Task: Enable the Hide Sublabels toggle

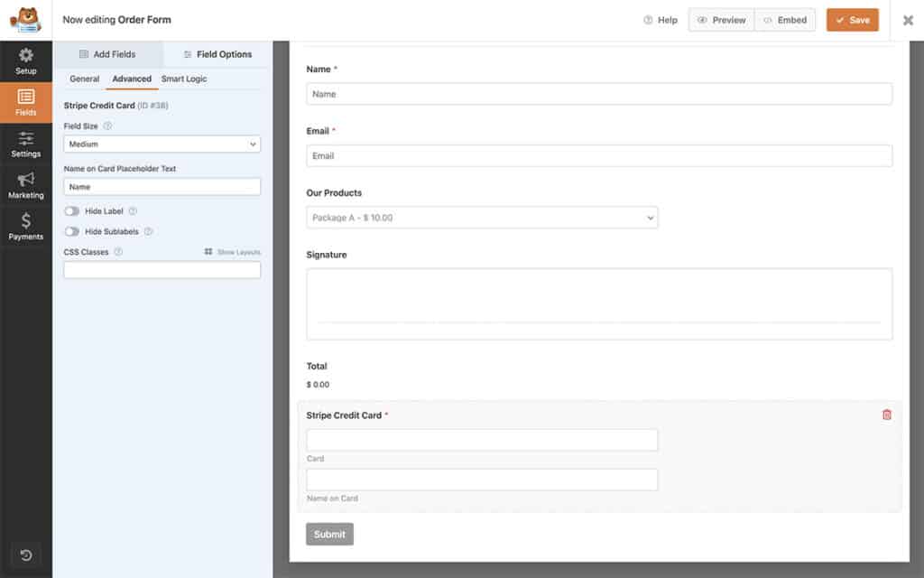Action: click(x=70, y=230)
